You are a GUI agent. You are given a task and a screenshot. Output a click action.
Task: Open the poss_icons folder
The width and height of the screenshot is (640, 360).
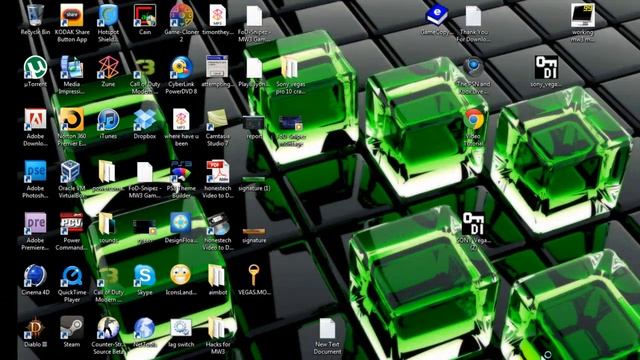pos(107,171)
